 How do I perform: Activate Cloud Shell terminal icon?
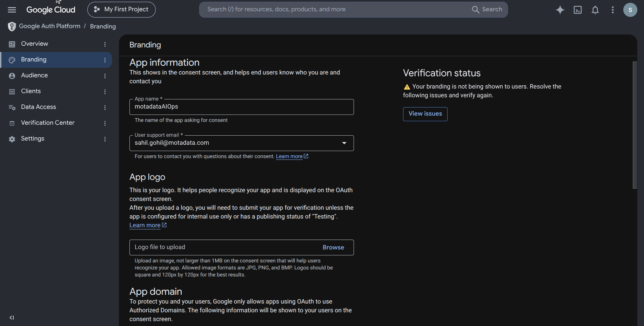tap(578, 10)
